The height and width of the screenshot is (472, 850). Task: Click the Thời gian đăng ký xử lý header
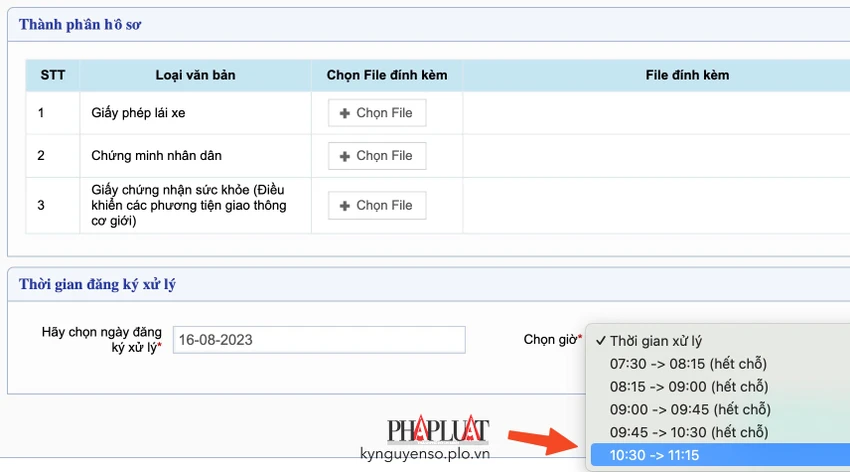point(98,285)
